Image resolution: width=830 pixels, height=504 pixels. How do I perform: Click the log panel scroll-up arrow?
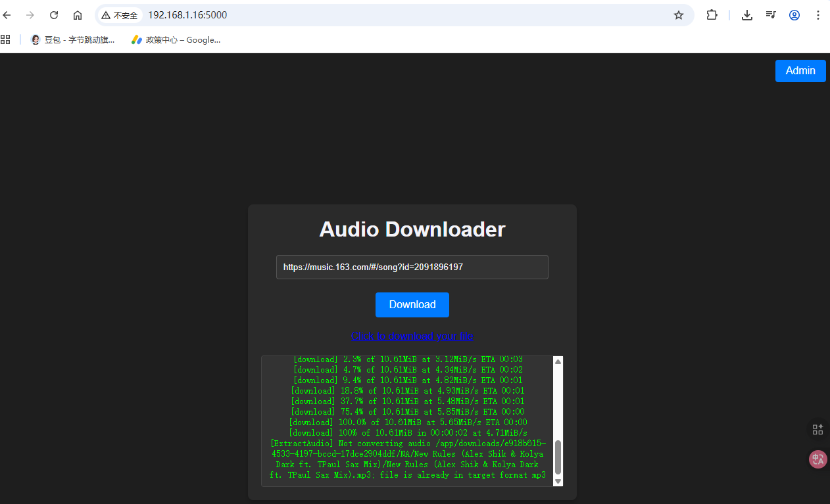point(558,361)
